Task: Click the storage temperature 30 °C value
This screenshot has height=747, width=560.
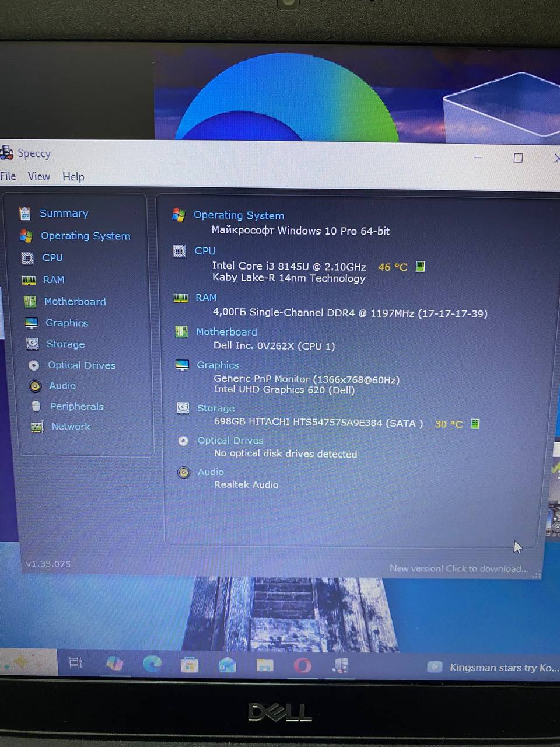Action: 449,424
